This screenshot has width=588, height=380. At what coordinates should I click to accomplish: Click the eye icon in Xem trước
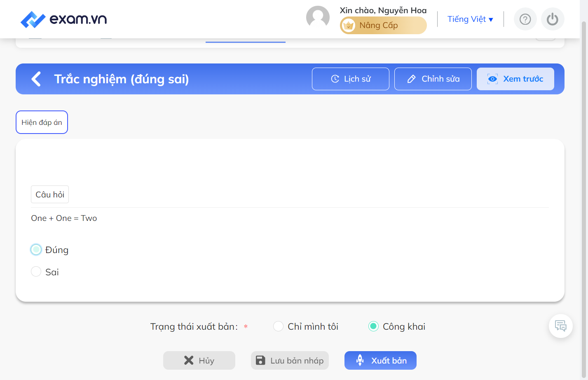[492, 79]
